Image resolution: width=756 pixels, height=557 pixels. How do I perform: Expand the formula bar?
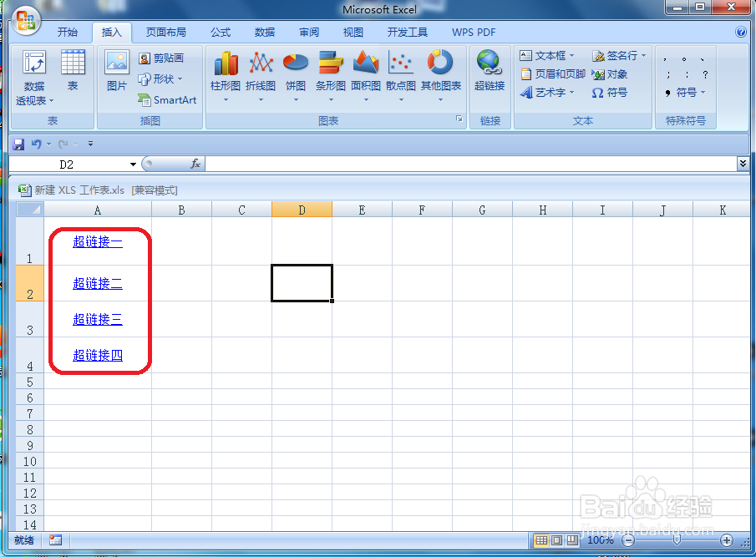743,164
